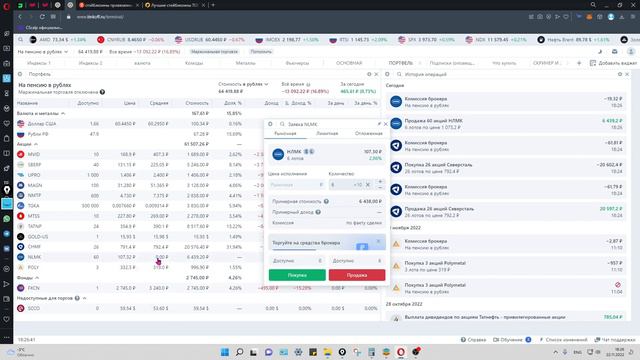Click Справка link in status bar
The height and width of the screenshot is (360, 640).
473,340
